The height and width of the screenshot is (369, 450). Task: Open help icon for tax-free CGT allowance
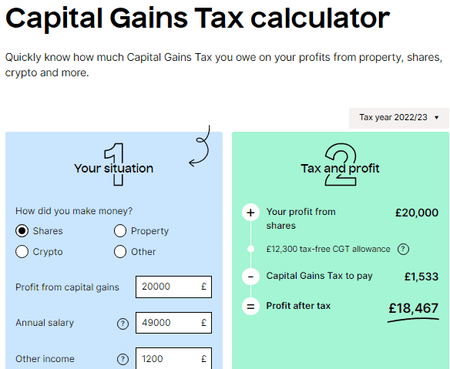pyautogui.click(x=403, y=249)
